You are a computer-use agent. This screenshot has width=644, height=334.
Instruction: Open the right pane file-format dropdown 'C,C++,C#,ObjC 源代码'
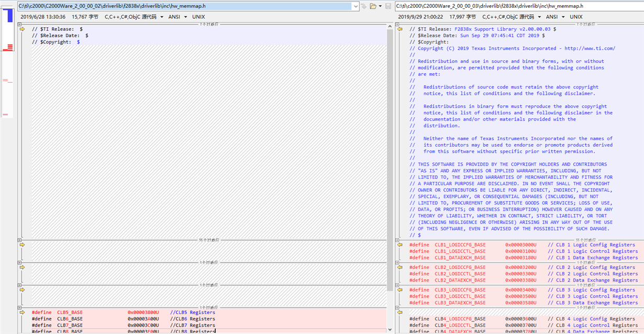pyautogui.click(x=512, y=17)
